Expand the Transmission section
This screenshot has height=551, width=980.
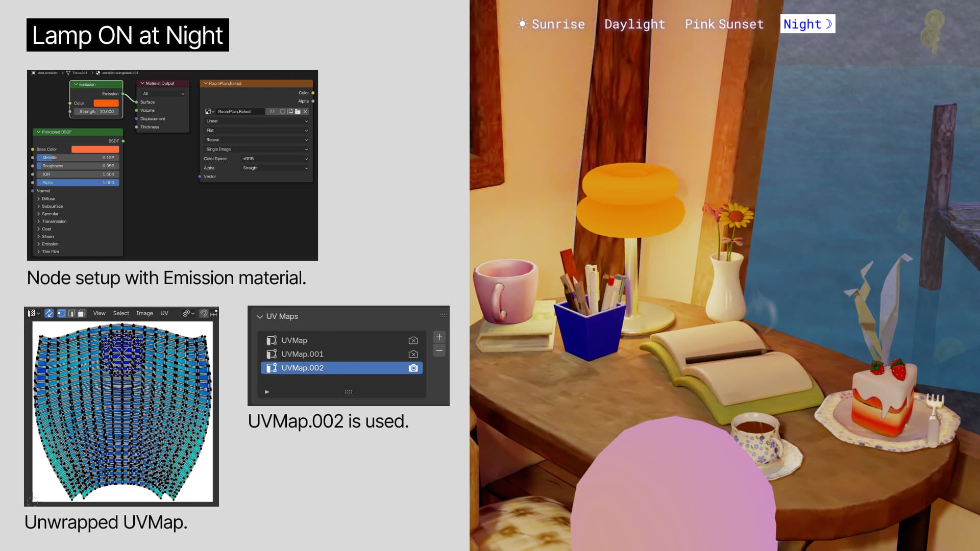click(x=52, y=221)
